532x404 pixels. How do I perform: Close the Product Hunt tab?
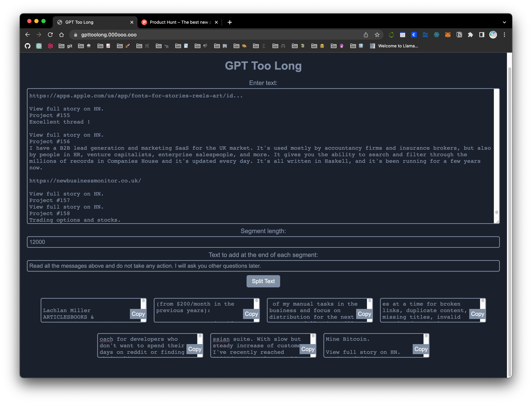[216, 22]
